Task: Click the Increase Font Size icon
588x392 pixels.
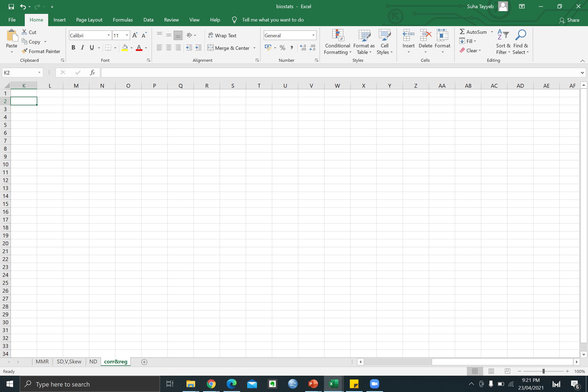Action: click(135, 35)
